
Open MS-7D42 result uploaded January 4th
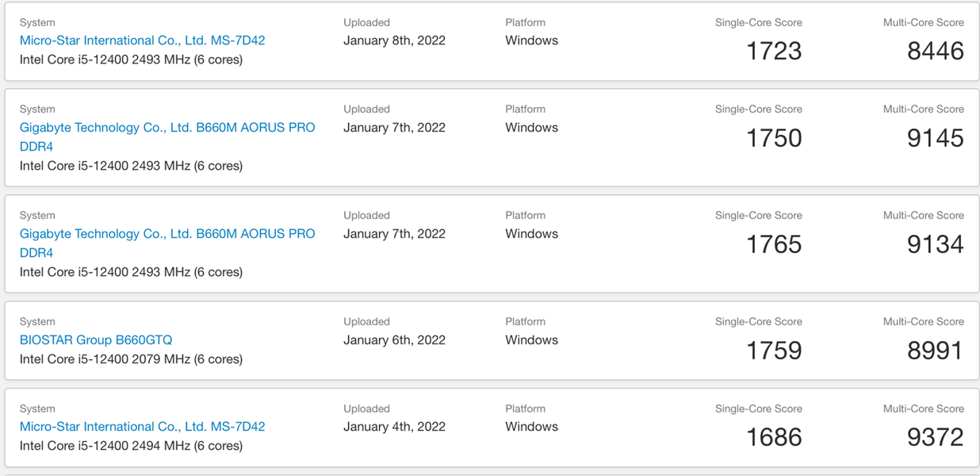142,427
